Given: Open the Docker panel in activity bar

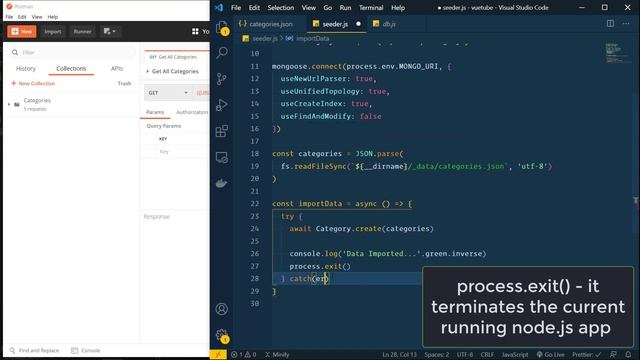Looking at the screenshot, I should click(222, 183).
